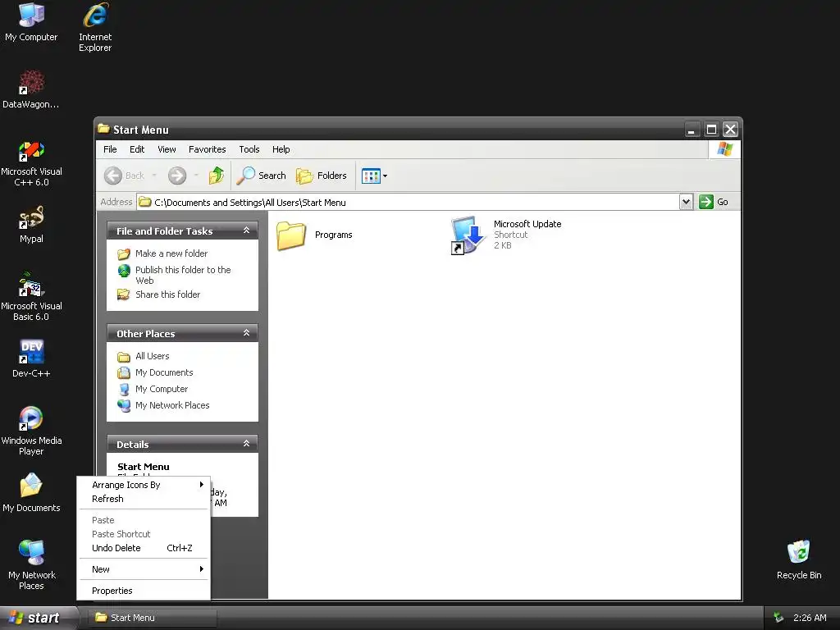Choose Refresh in the context menu

tap(144, 499)
